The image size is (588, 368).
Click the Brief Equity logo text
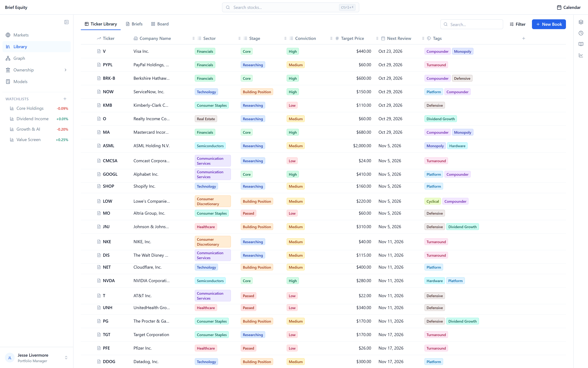16,7
